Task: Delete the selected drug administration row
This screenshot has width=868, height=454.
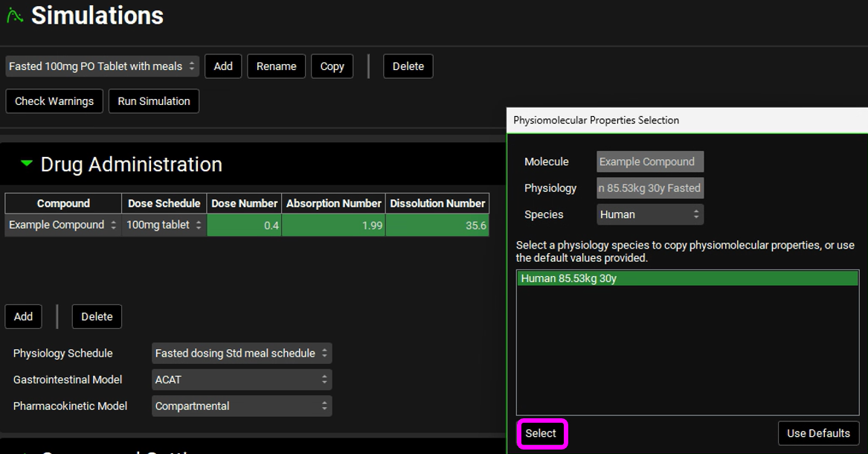Action: coord(97,316)
